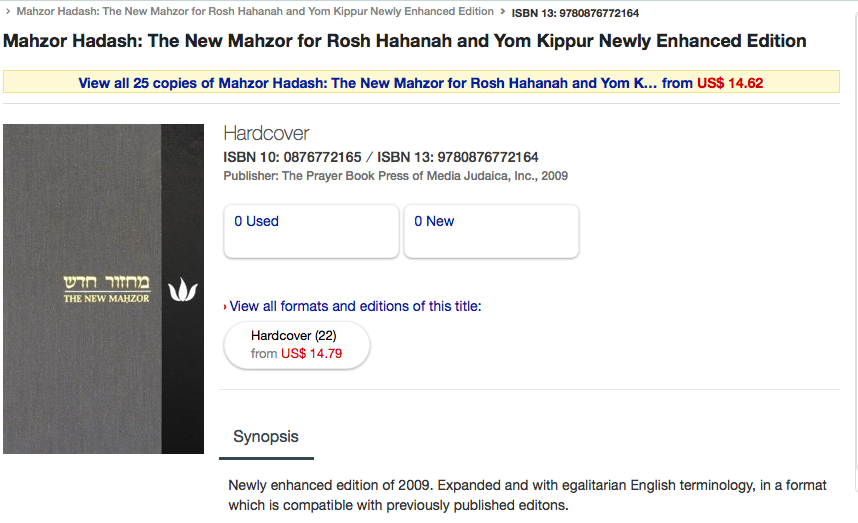Click the Prayer Book Press publisher line

pyautogui.click(x=395, y=176)
